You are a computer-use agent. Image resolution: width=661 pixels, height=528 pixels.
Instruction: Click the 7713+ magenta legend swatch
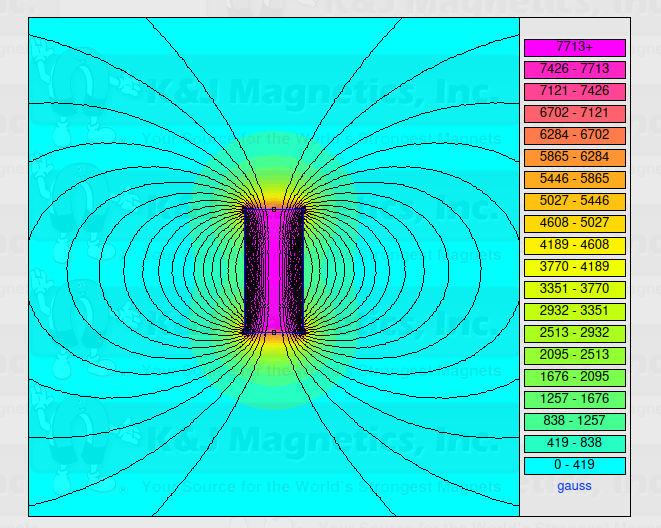pos(575,48)
